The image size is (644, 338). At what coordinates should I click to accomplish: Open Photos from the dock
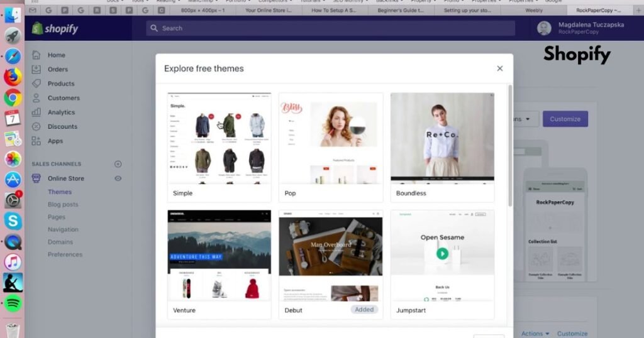pos(13,159)
